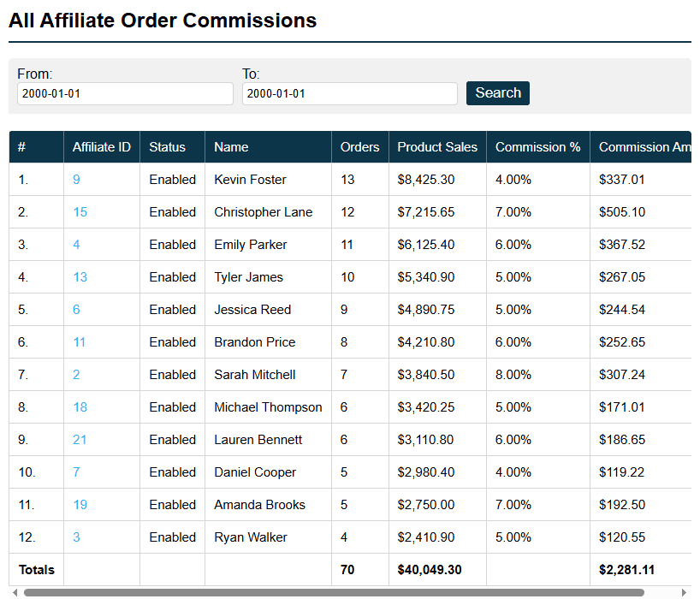Image resolution: width=700 pixels, height=599 pixels.
Task: Focus the From date input field
Action: pyautogui.click(x=125, y=93)
